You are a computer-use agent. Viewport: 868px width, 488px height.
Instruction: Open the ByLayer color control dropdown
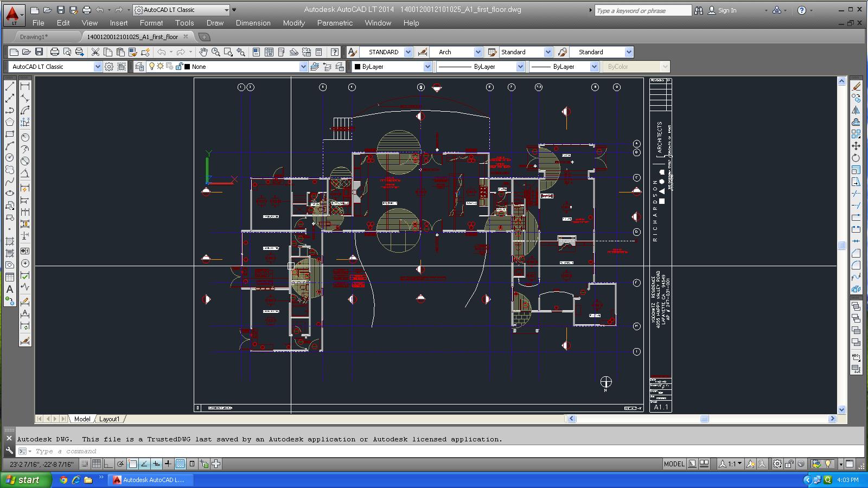coord(427,67)
